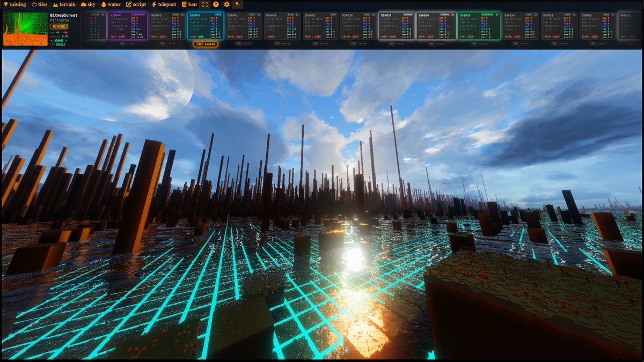Select the uncommon green block card 956035
The image size is (644, 362).
[479, 26]
